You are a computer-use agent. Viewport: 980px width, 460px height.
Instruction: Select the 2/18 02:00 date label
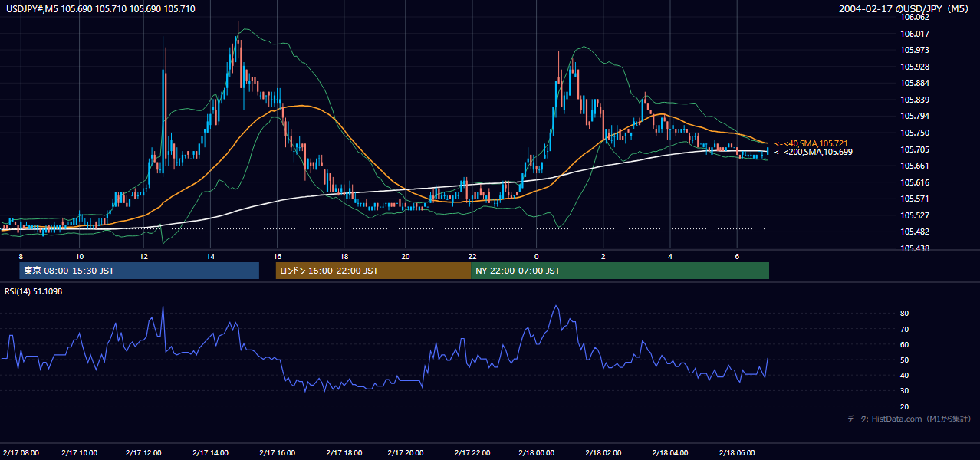pos(603,452)
